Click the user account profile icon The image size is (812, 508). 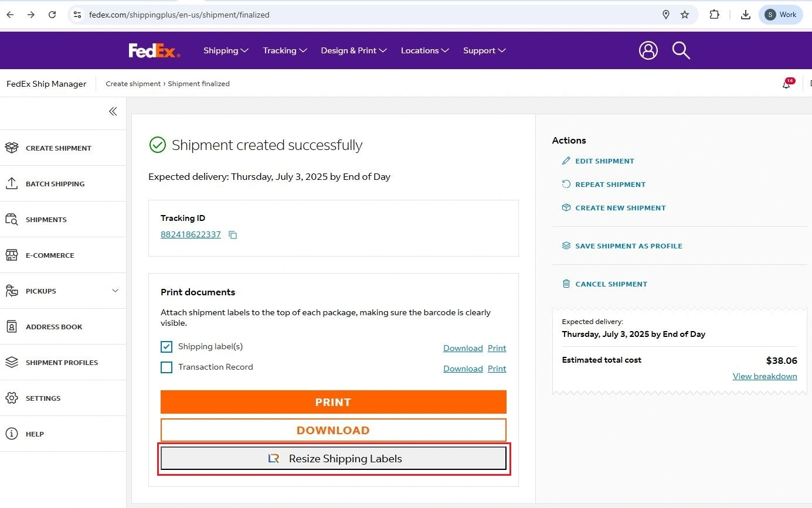pos(648,50)
